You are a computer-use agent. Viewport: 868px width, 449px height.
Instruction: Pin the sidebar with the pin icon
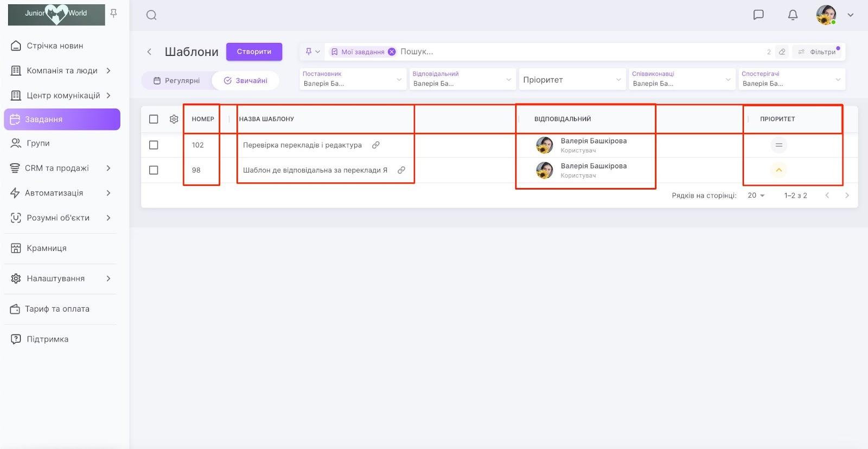pos(113,13)
